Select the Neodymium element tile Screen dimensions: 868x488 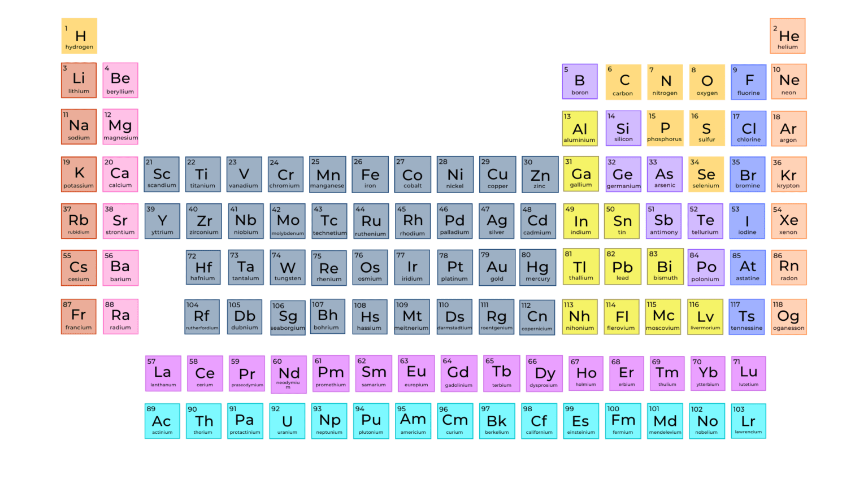click(x=289, y=373)
